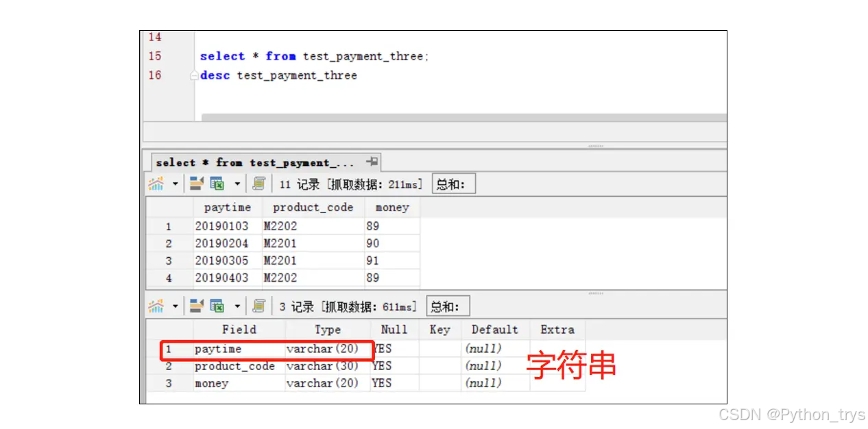Select cell 20190305 in paytime column
Screen dimensions: 868x429
click(228, 260)
